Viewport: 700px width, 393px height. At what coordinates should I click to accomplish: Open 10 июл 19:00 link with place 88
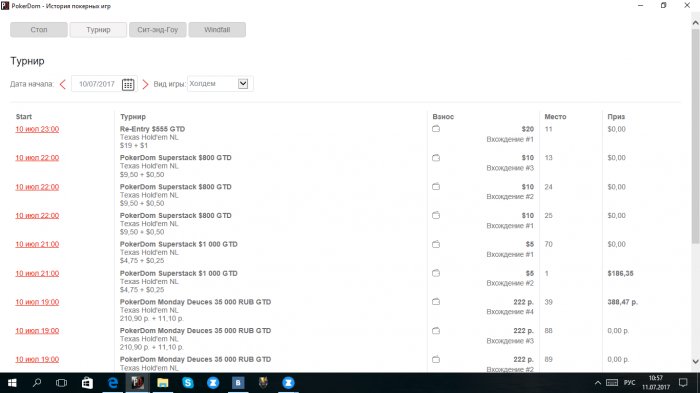click(x=37, y=330)
